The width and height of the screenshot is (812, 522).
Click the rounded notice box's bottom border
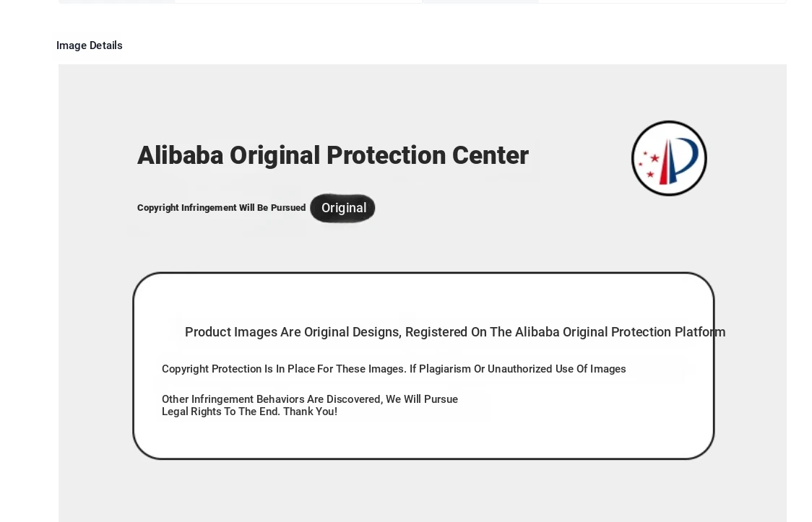click(423, 458)
